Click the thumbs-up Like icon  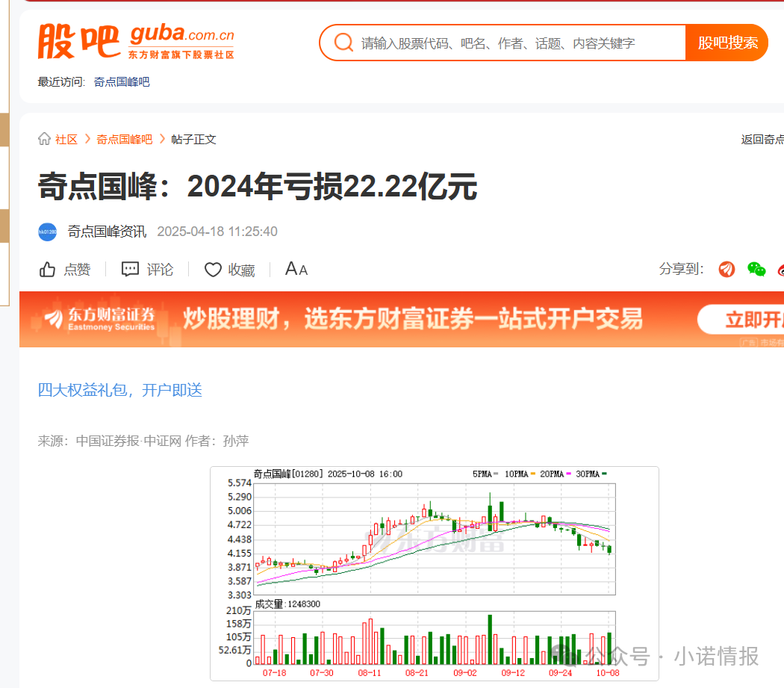click(x=49, y=269)
